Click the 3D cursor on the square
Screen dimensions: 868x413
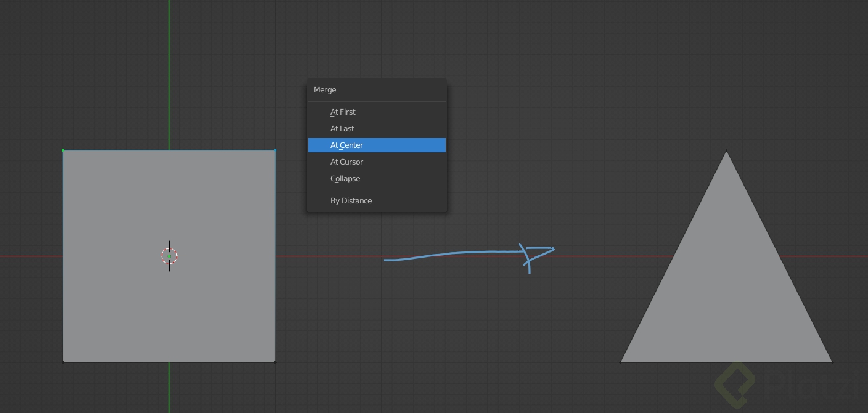[169, 256]
